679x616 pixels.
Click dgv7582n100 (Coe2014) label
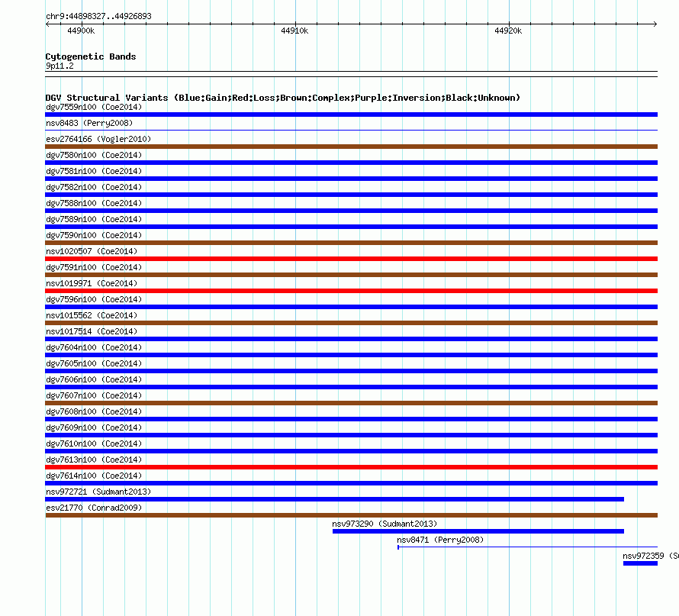tap(94, 187)
